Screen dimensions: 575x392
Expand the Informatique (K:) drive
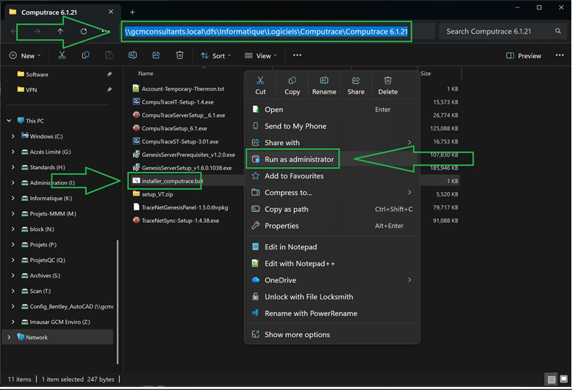click(x=13, y=198)
